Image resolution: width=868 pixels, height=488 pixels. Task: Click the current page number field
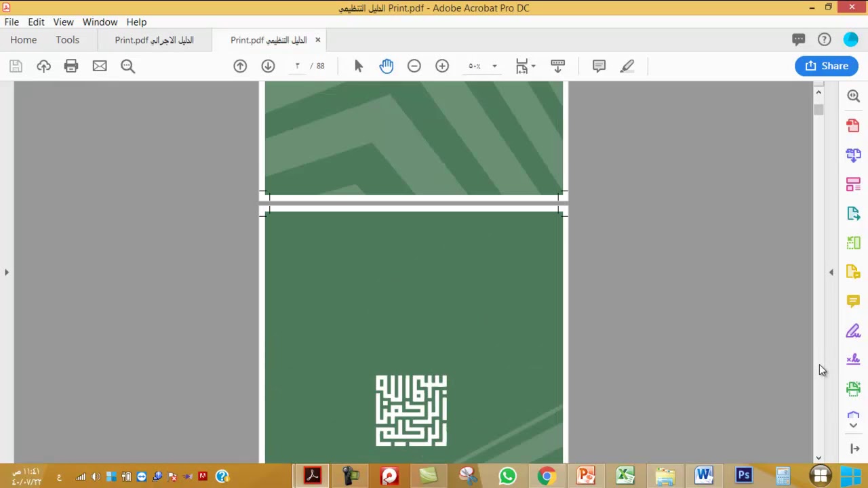pos(297,66)
